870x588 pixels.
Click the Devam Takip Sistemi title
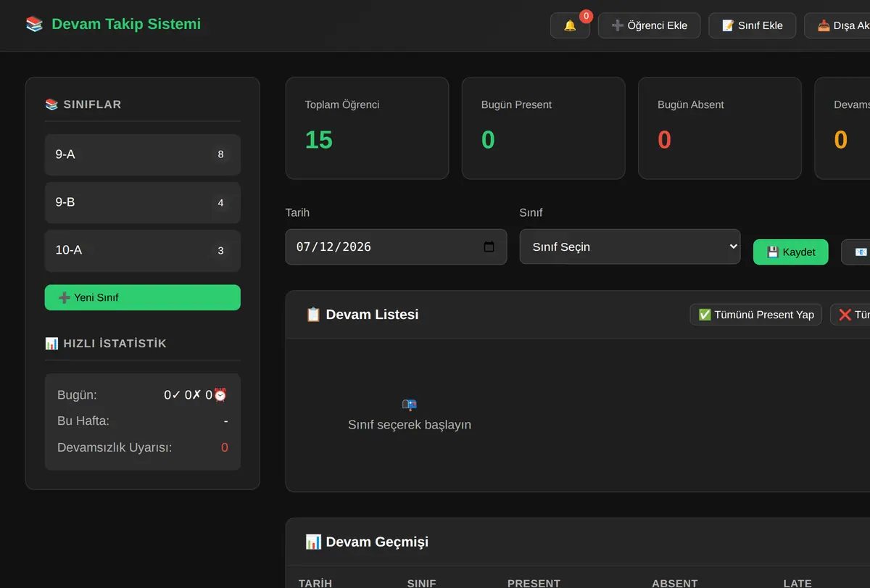pos(126,24)
